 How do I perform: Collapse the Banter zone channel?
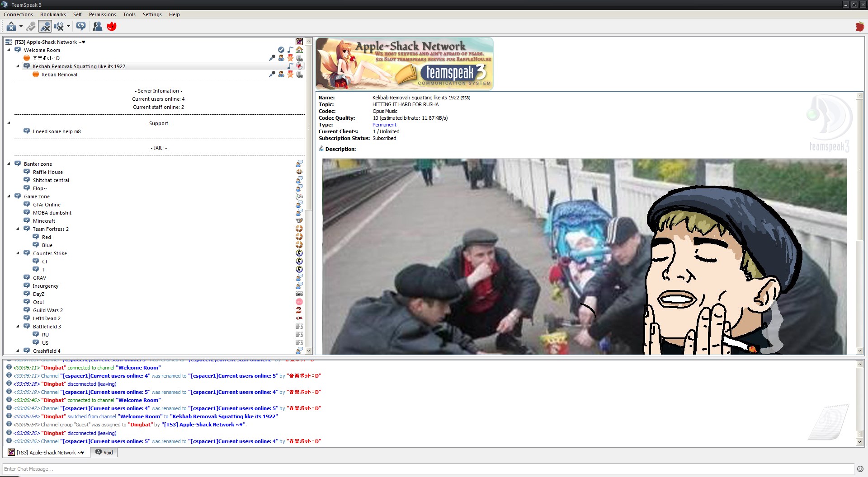coord(9,164)
